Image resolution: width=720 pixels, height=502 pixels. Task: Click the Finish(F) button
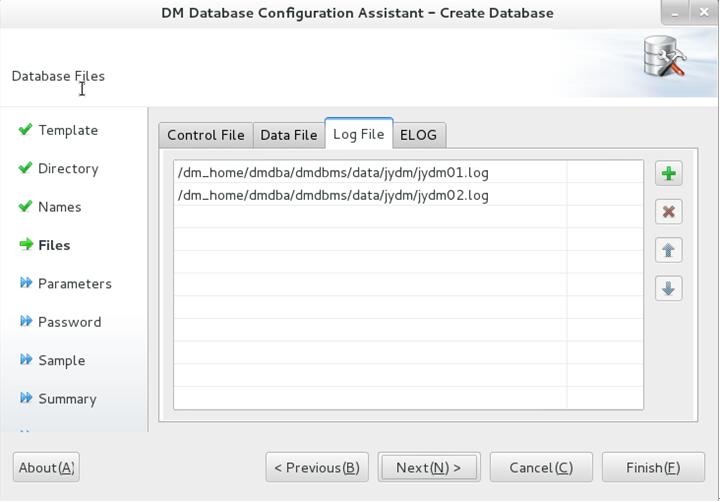[653, 468]
